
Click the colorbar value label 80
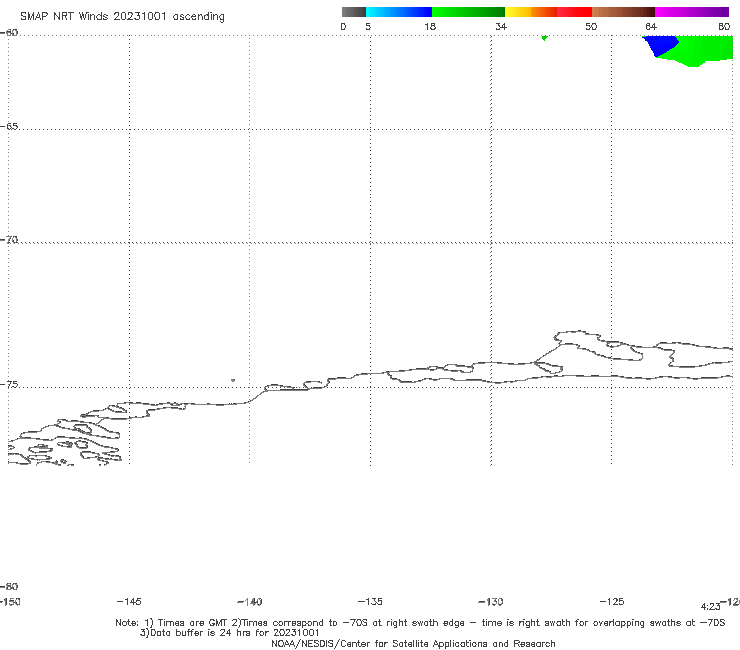point(724,26)
